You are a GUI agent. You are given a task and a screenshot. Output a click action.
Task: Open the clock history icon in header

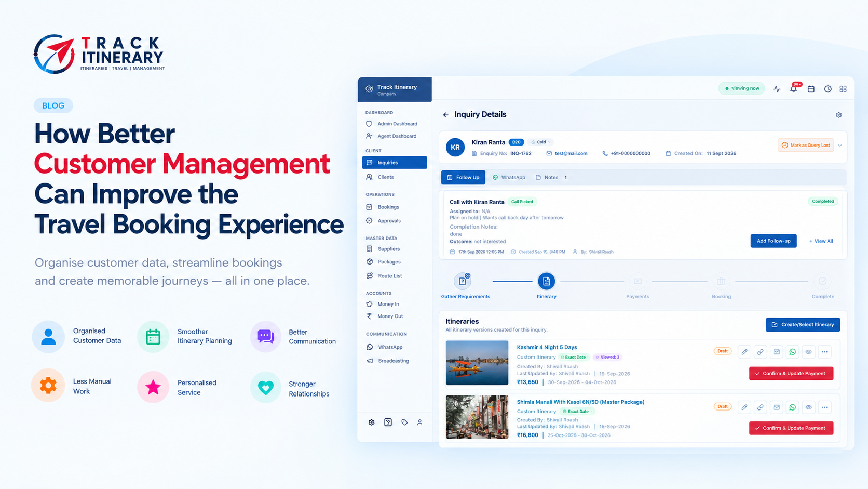[828, 89]
